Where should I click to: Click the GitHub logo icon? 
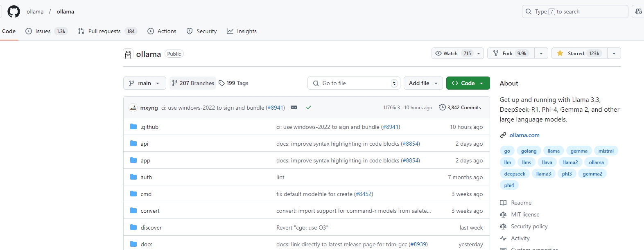point(14,11)
